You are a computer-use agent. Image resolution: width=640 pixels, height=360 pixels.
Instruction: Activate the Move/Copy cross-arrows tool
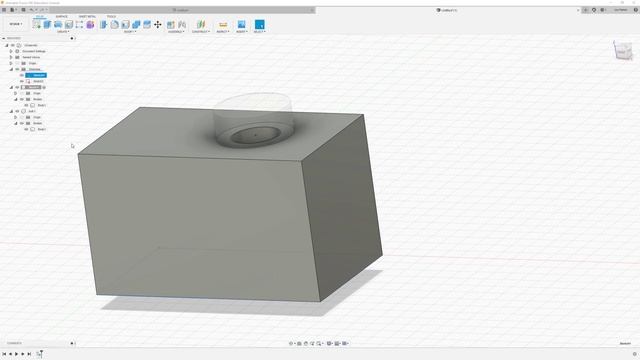(x=158, y=24)
